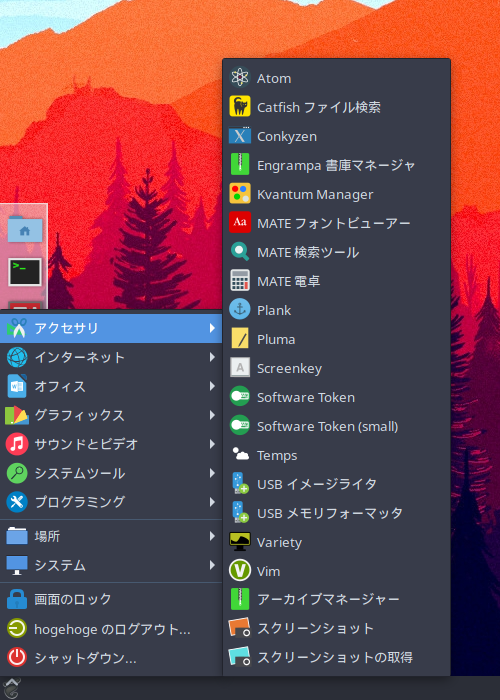The width and height of the screenshot is (500, 700).
Task: Click the プログラミング tools icon
Action: (17, 502)
